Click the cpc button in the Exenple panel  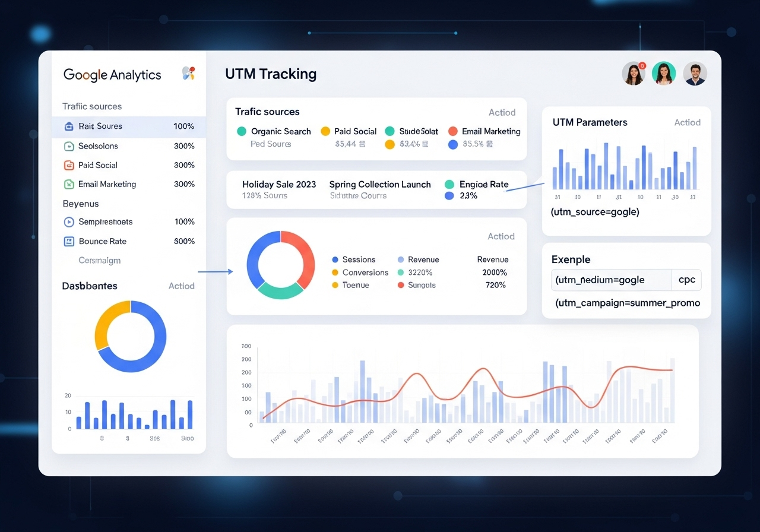tap(686, 280)
